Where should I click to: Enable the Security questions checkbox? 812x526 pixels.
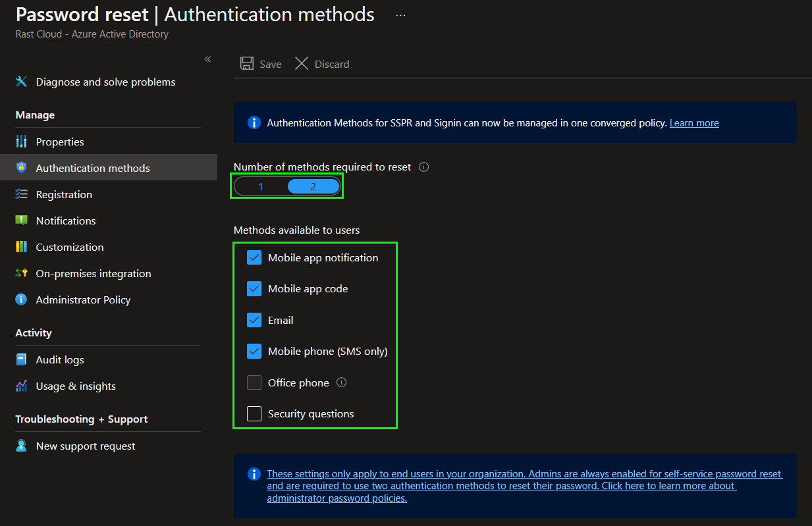[254, 413]
